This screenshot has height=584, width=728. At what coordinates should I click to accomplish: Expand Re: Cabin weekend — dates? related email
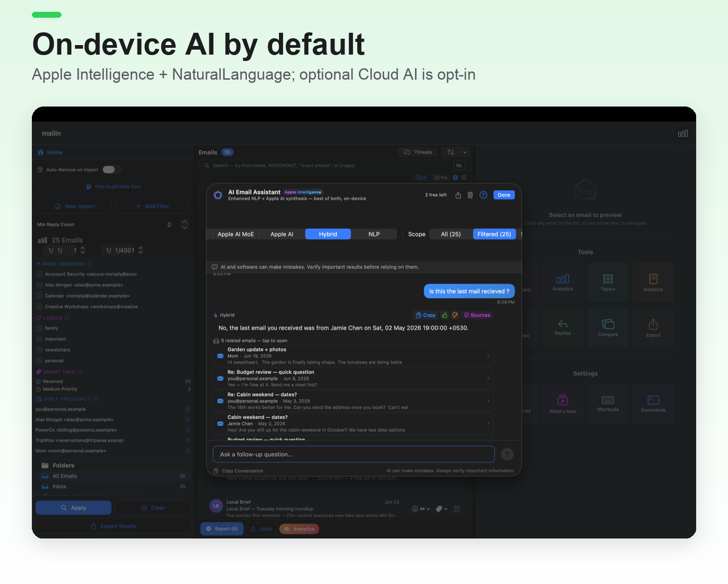click(x=353, y=401)
